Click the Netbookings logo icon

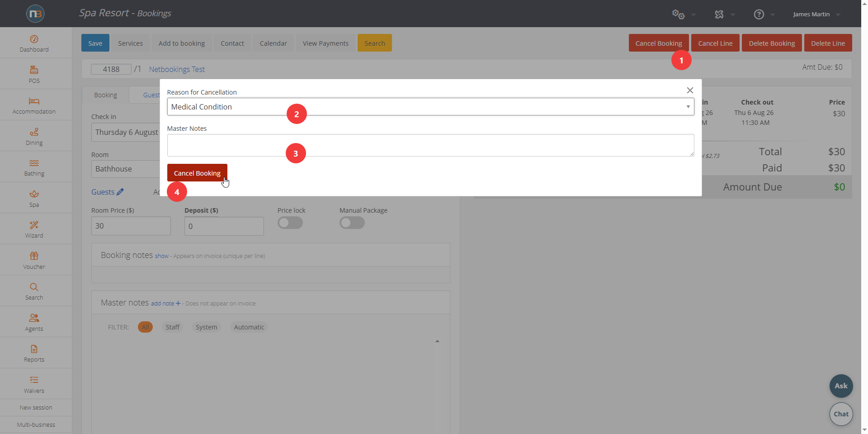35,14
